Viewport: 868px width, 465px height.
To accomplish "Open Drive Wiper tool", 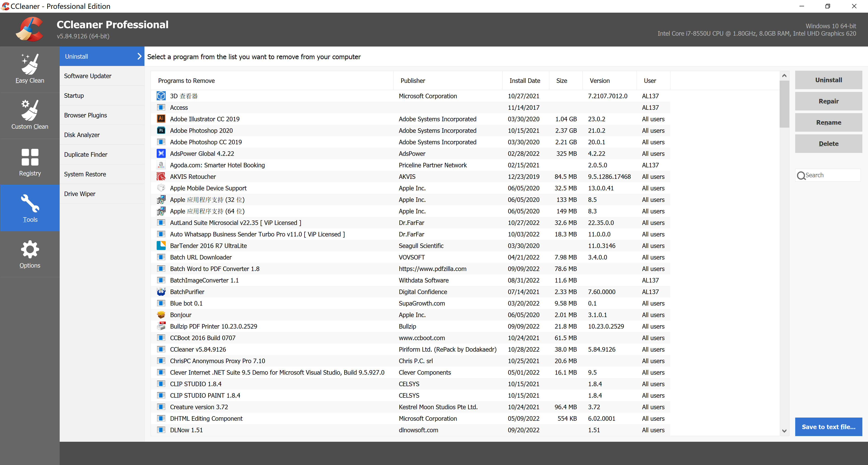I will [102, 194].
